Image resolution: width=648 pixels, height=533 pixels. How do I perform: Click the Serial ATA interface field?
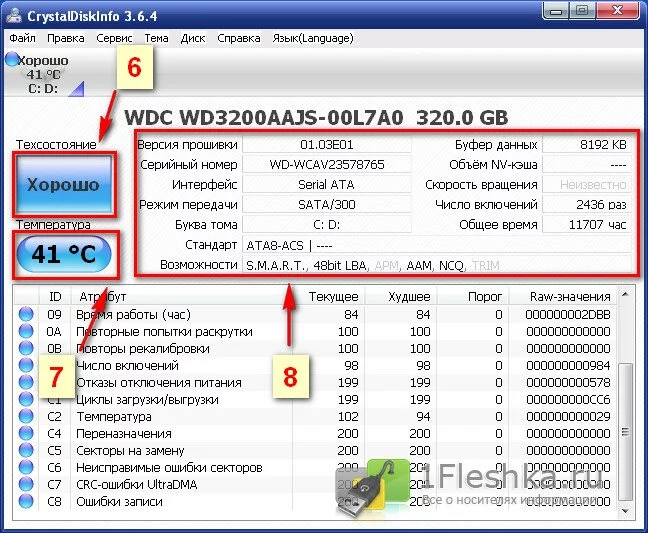(x=326, y=184)
